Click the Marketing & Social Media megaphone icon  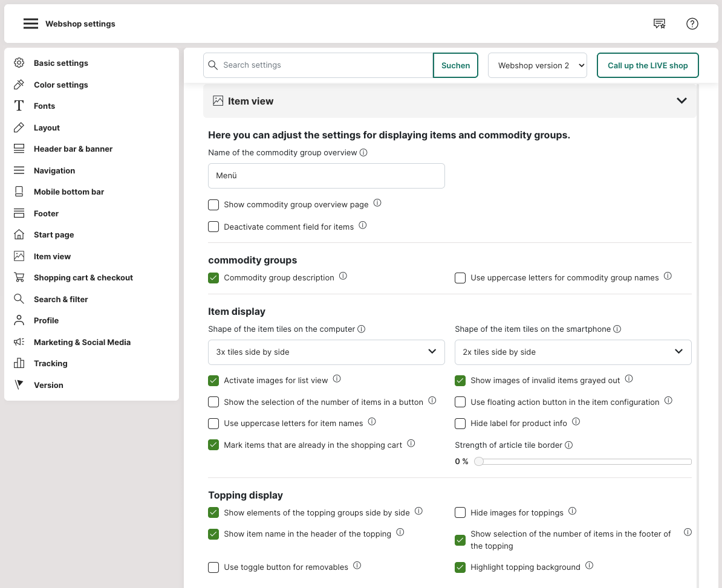click(19, 342)
